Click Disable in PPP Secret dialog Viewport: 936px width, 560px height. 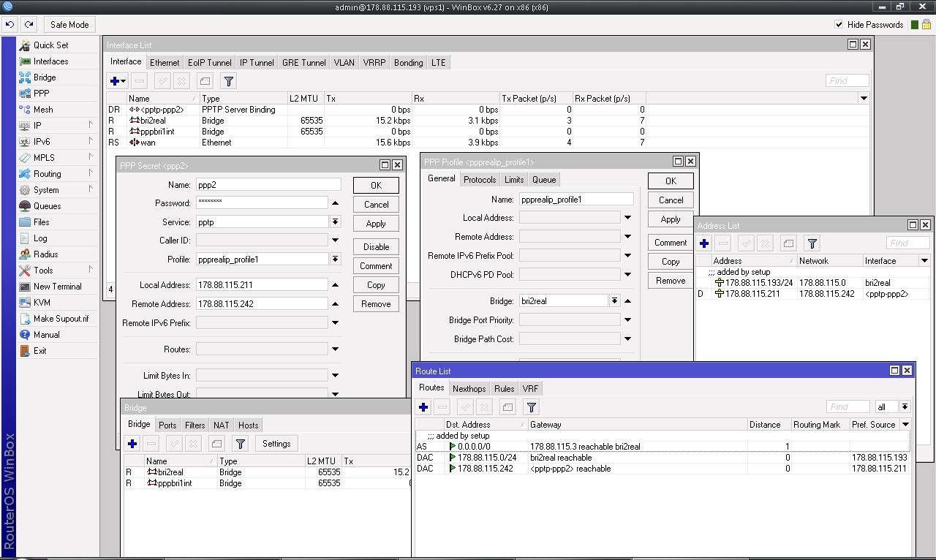(x=376, y=247)
